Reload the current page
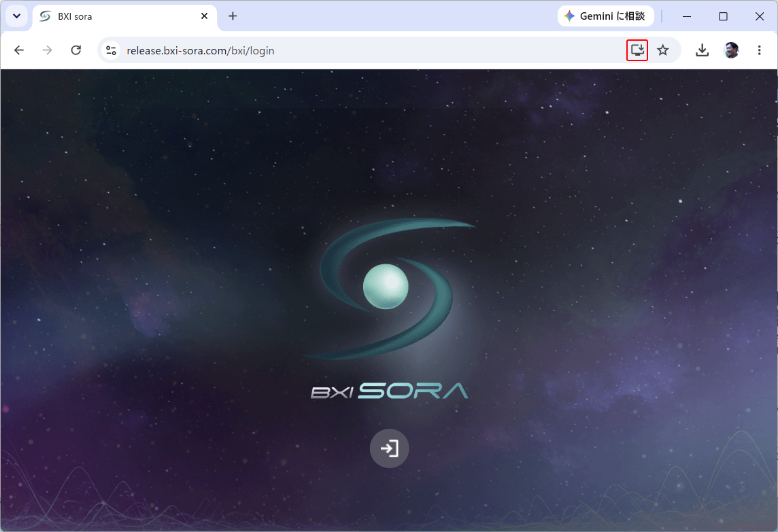The width and height of the screenshot is (778, 532). pyautogui.click(x=76, y=50)
